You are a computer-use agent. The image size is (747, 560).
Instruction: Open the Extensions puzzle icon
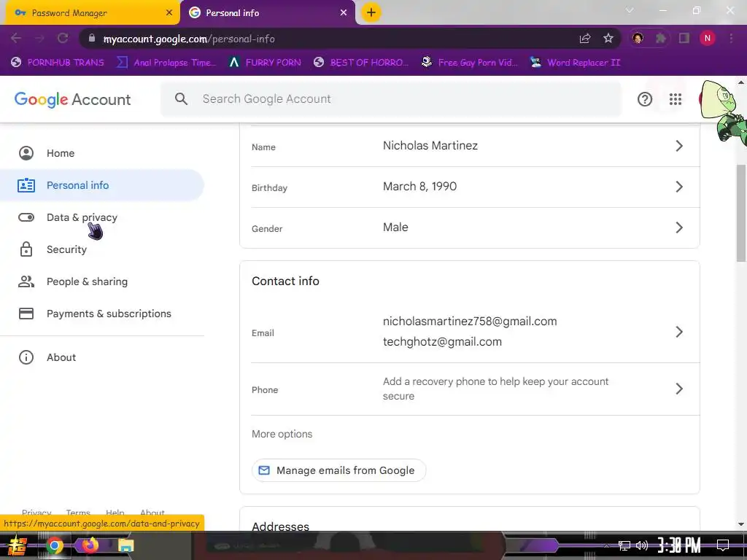click(661, 38)
